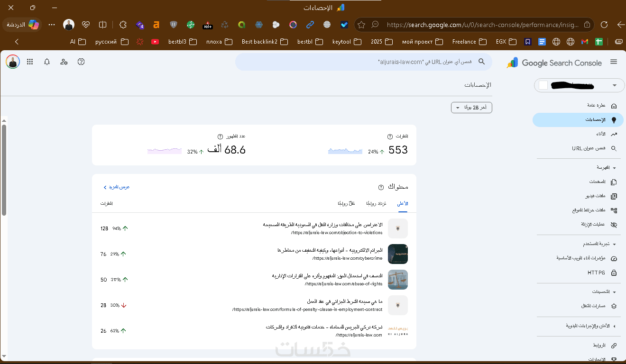
Task: Open users and permissions icon
Action: [x=64, y=62]
